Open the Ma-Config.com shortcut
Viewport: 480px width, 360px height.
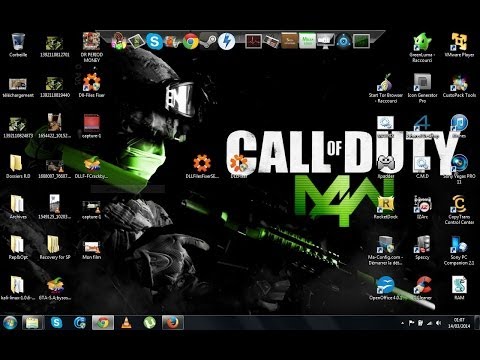[x=386, y=250]
